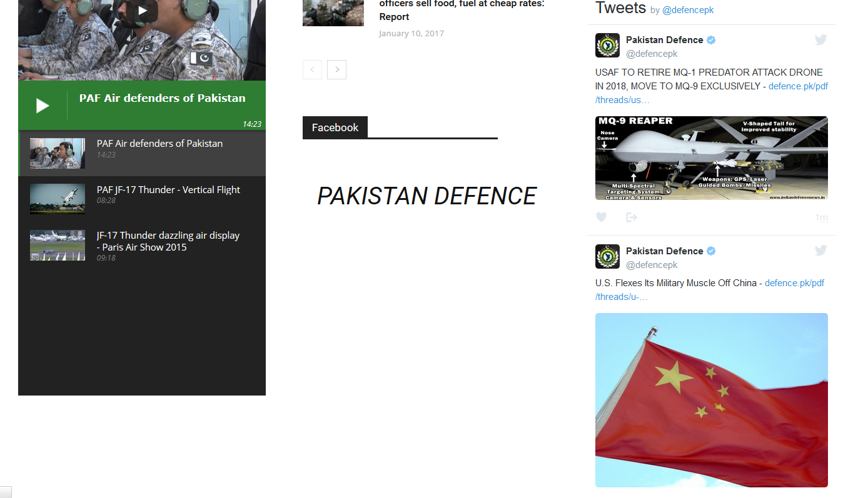Viewport: 868px width, 498px height.
Task: Click the current video title on green bar
Action: tap(162, 98)
